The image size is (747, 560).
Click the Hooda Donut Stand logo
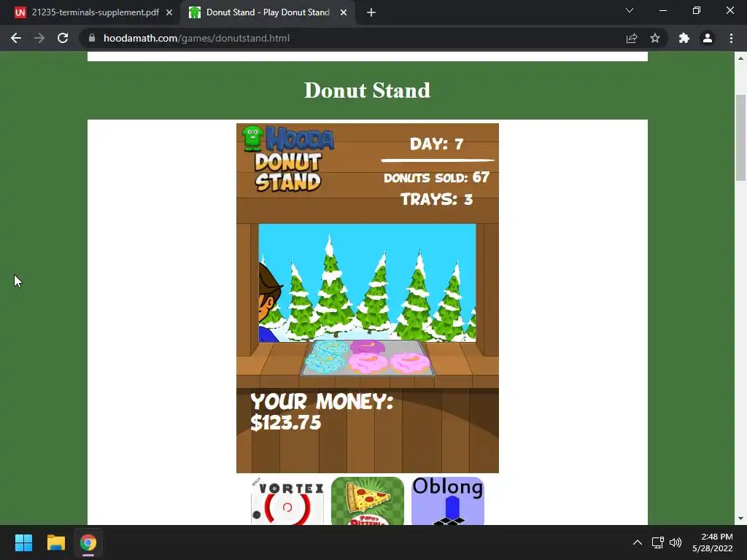287,158
